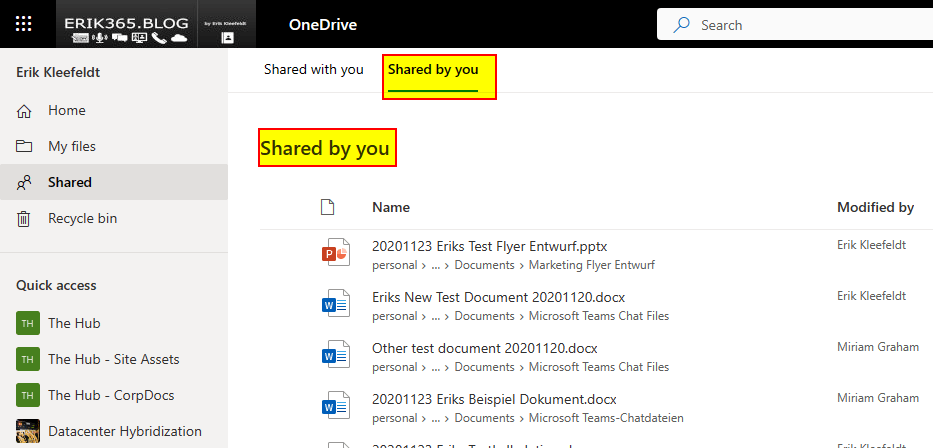Select the Shared by you tab
933x448 pixels.
pyautogui.click(x=433, y=70)
